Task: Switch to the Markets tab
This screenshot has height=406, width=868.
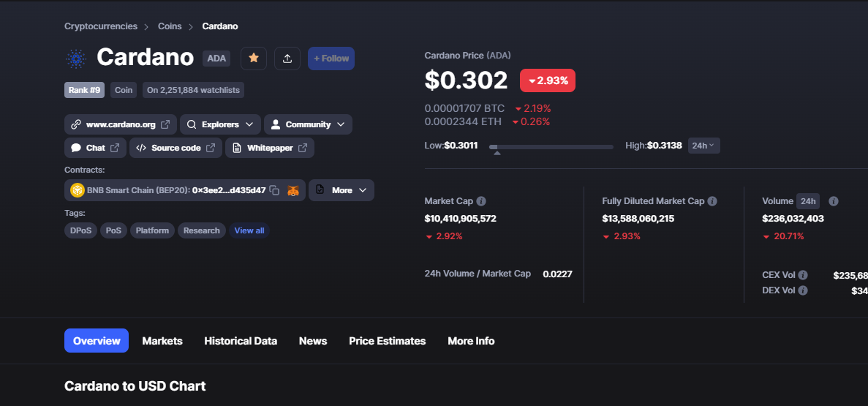Action: coord(162,341)
